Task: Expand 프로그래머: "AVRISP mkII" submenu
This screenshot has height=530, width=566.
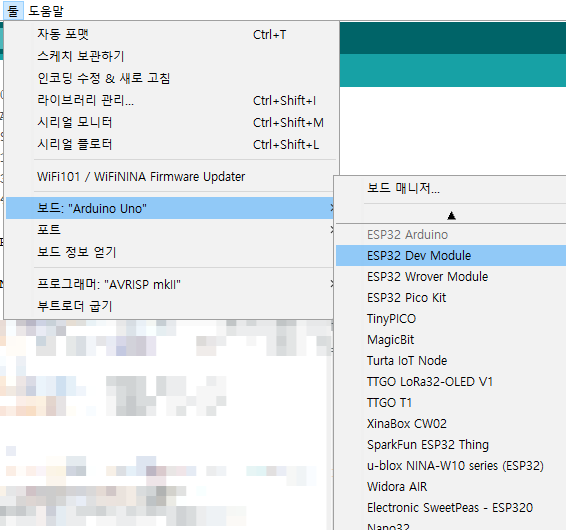Action: [x=170, y=284]
